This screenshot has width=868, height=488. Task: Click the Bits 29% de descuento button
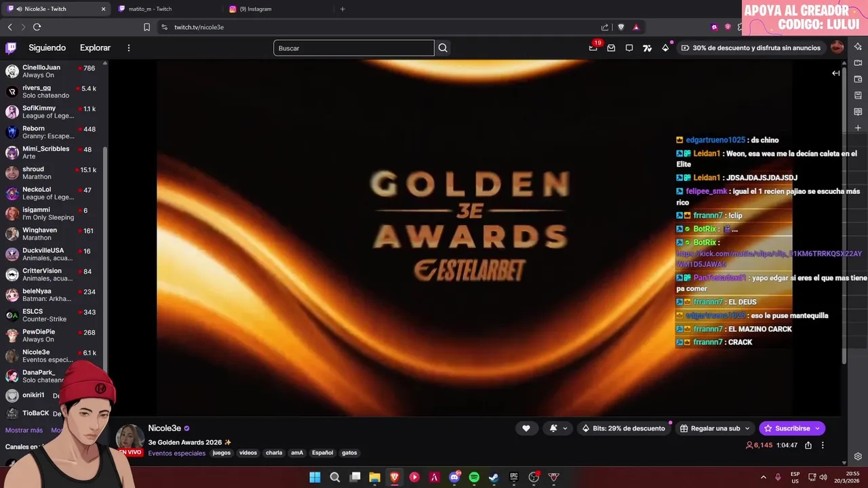click(623, 428)
